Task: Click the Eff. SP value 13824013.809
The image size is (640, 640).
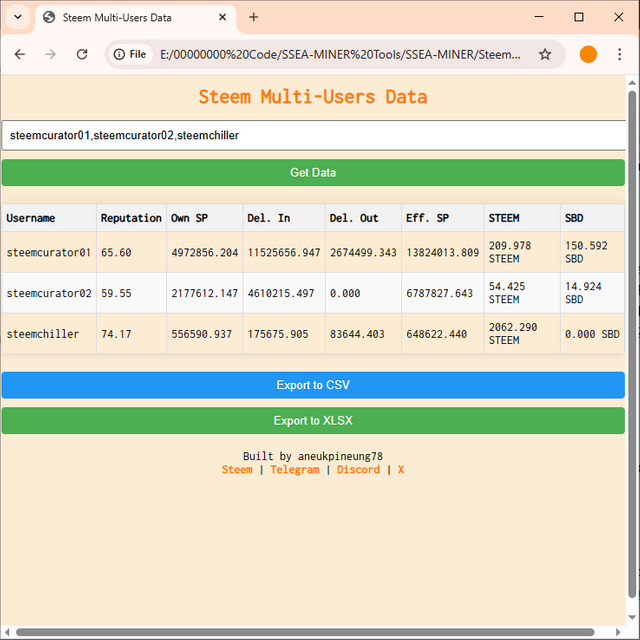Action: click(442, 253)
